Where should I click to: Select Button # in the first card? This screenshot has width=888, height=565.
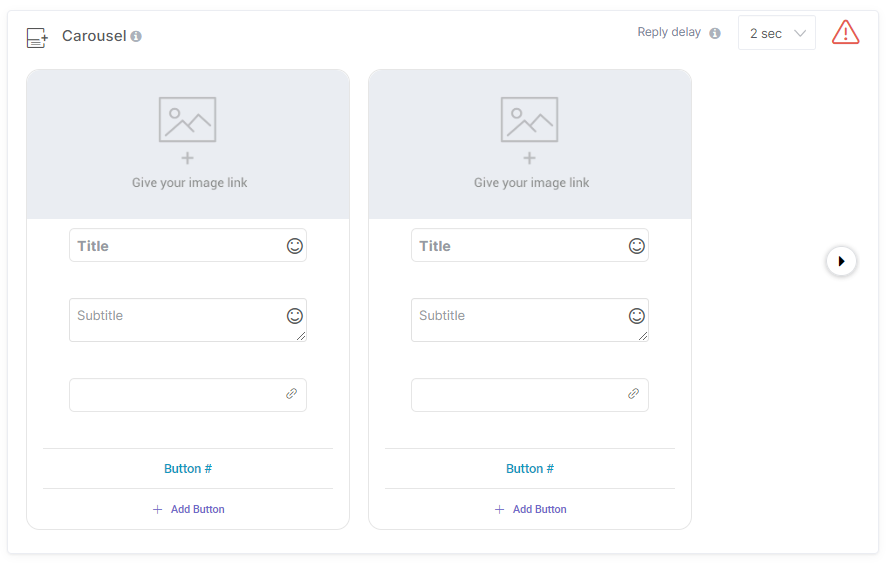tap(188, 469)
